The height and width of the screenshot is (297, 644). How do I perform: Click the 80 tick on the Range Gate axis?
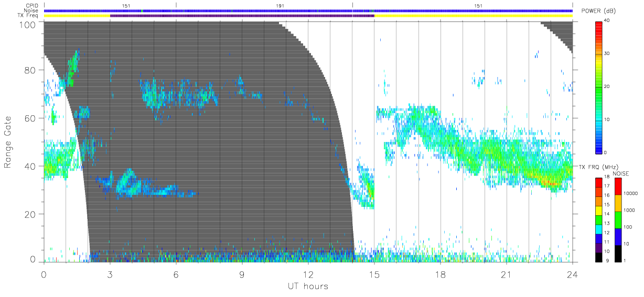[x=31, y=70]
